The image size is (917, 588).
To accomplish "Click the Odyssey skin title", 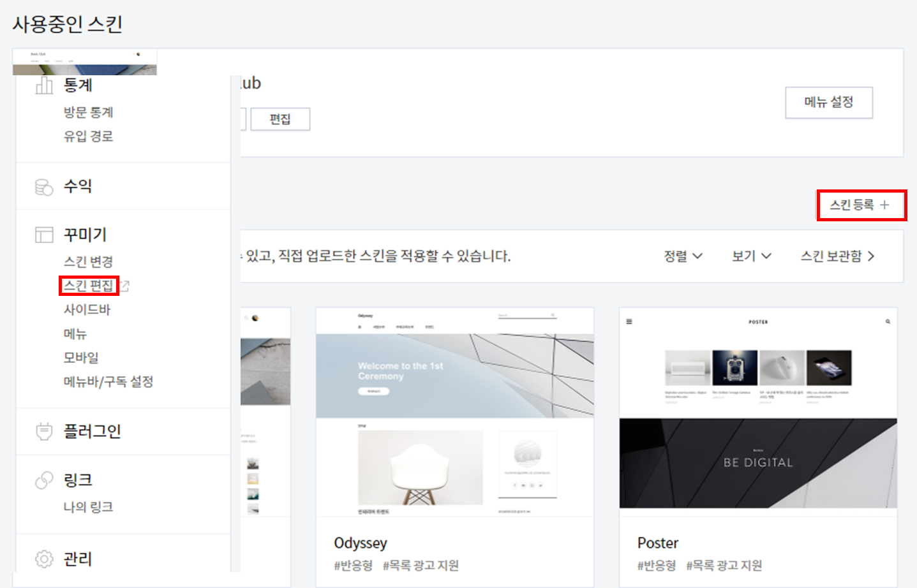I will (x=361, y=543).
